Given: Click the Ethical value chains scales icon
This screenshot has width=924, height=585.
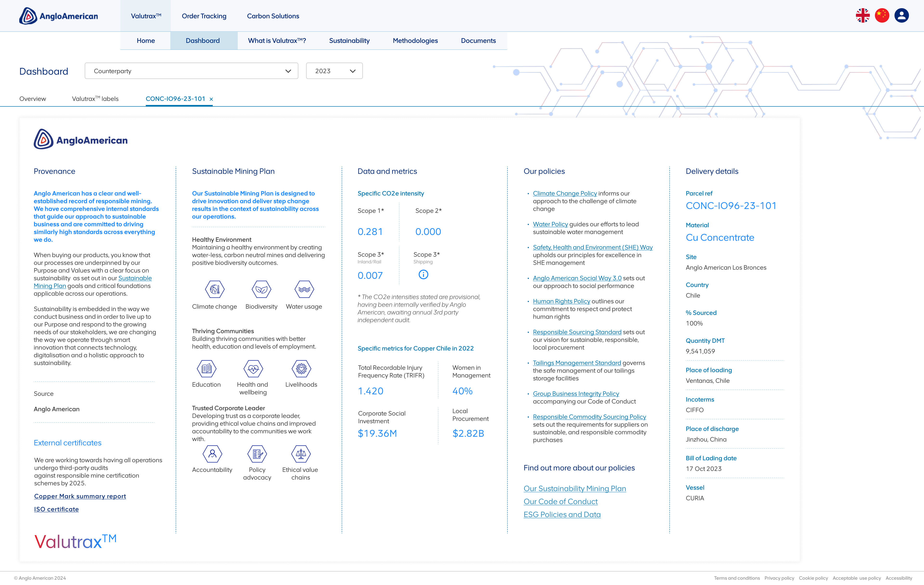Looking at the screenshot, I should [301, 454].
